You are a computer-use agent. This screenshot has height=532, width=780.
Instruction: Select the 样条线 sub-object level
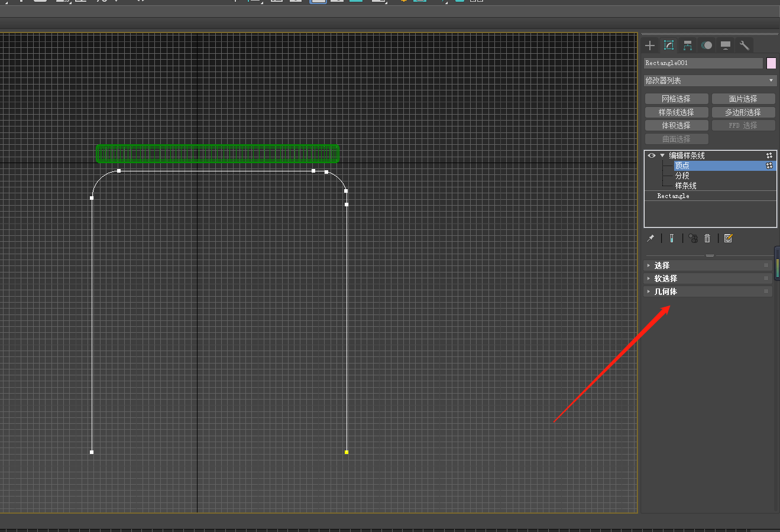686,186
